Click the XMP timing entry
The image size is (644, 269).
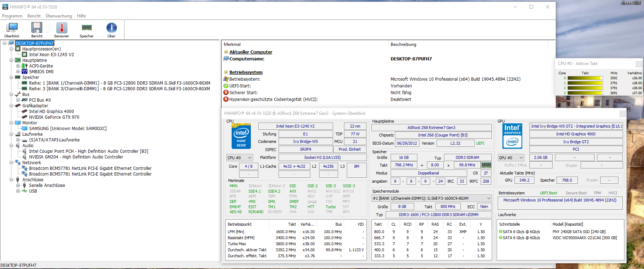[463, 232]
